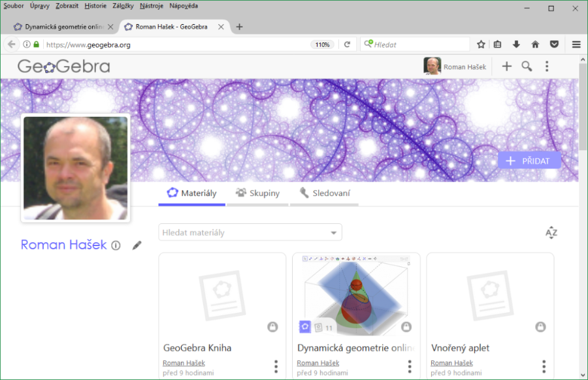588x380 pixels.
Task: Select the Materiály tab
Action: [x=191, y=193]
